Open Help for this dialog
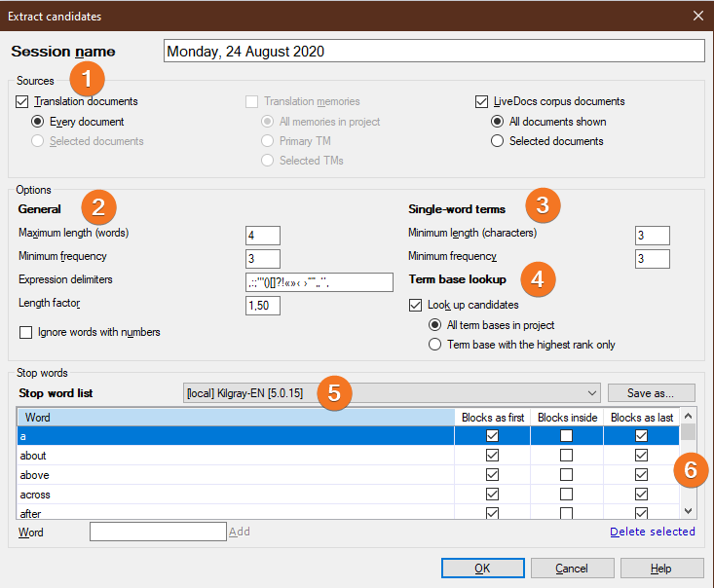714x588 pixels. (x=660, y=569)
